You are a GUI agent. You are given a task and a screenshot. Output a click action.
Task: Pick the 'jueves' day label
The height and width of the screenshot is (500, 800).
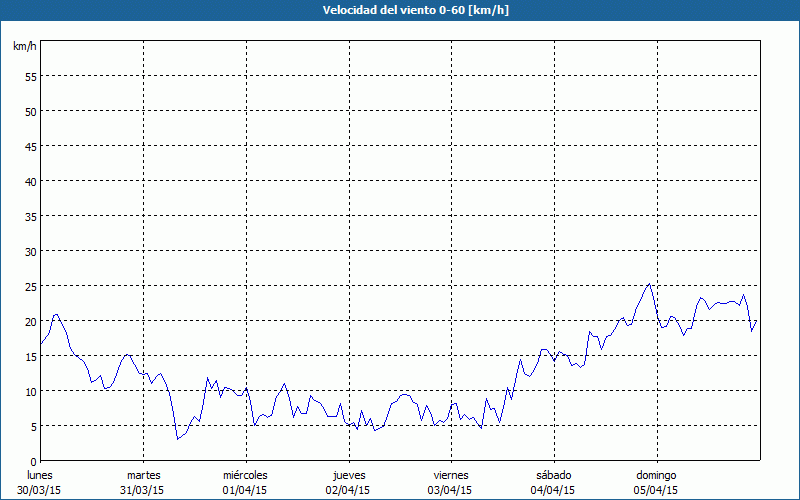pos(348,475)
